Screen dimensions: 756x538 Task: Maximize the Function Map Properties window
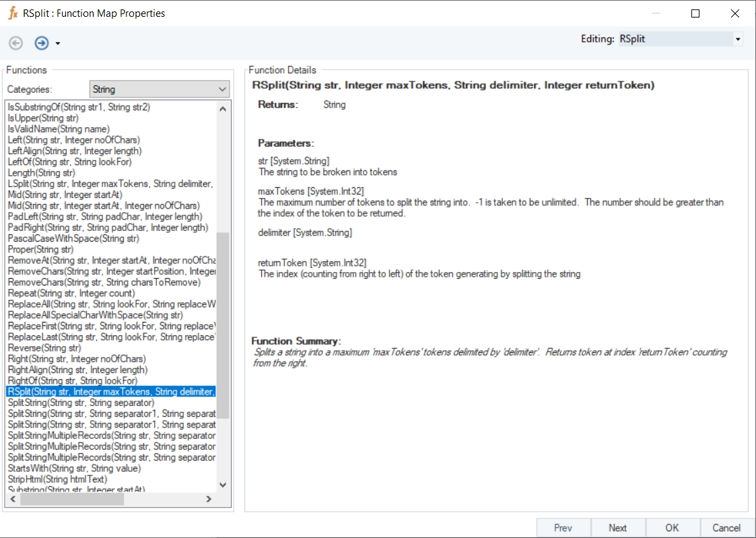[695, 13]
